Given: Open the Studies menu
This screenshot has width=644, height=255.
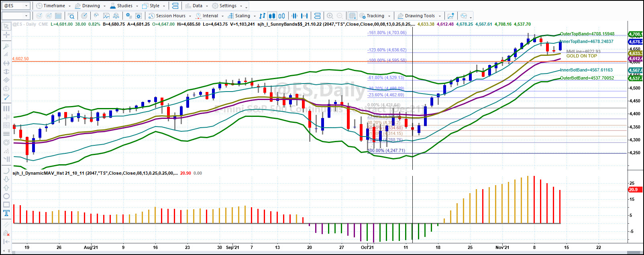Looking at the screenshot, I should pyautogui.click(x=124, y=6).
